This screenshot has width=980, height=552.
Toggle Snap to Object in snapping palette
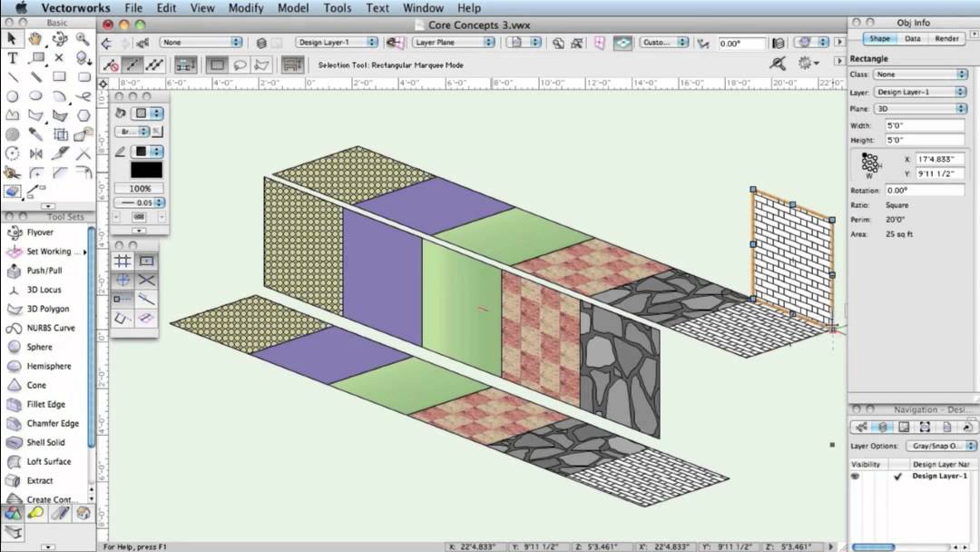tap(146, 261)
